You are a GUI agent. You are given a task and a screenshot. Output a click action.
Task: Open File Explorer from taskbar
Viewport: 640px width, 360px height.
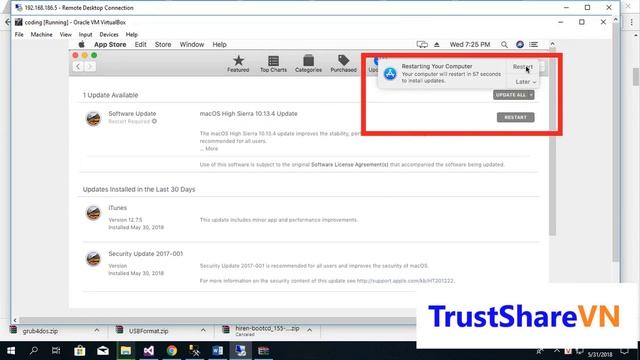point(126,351)
